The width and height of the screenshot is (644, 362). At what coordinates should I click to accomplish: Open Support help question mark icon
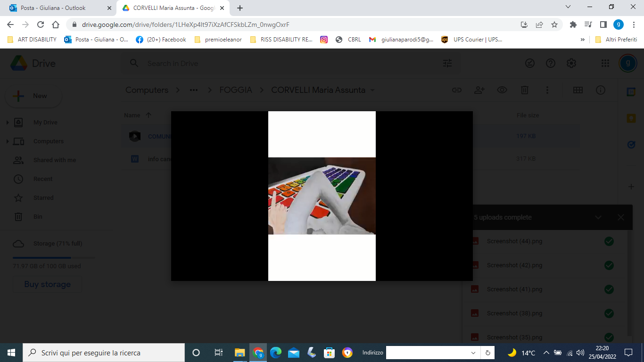[551, 63]
